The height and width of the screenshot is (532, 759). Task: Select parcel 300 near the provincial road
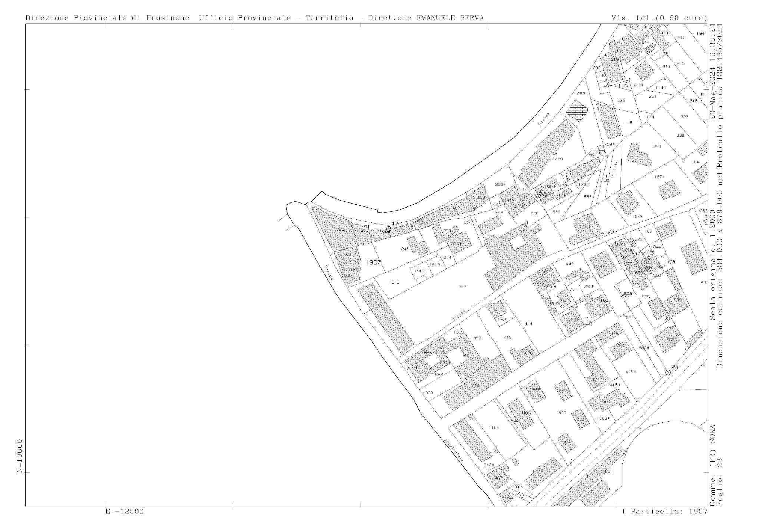pos(429,393)
